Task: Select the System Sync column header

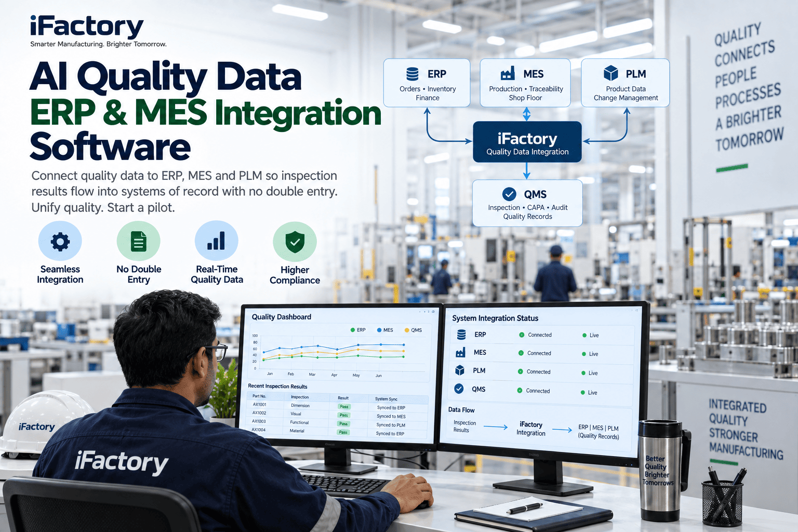Action: 386,399
